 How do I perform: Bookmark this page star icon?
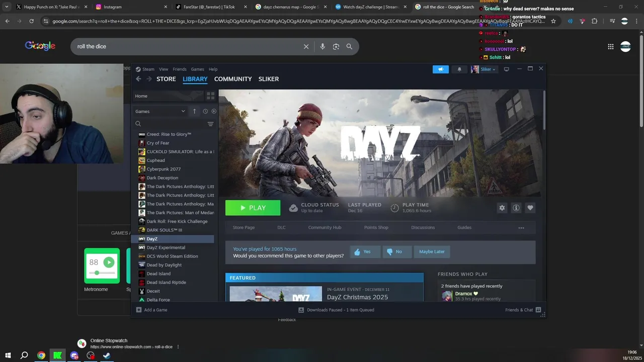pos(553,21)
